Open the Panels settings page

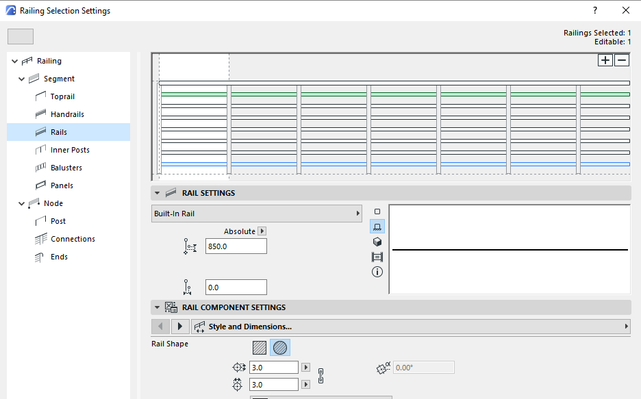coord(62,186)
